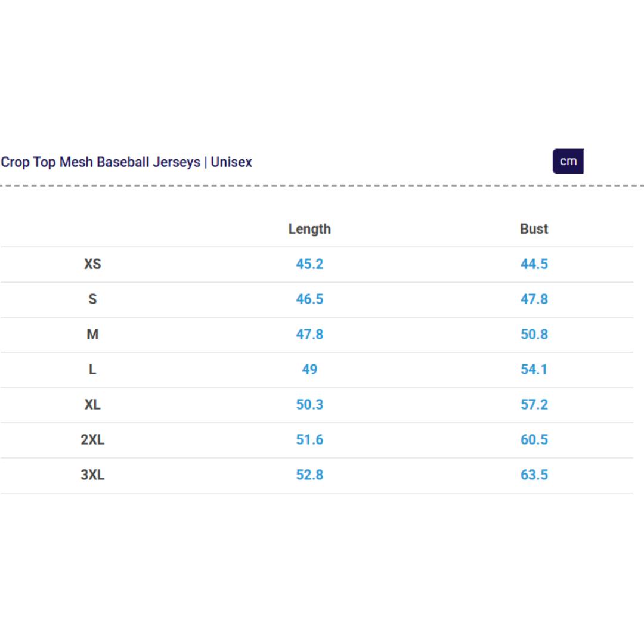The width and height of the screenshot is (644, 644).
Task: Click the 2XL size row label
Action: [x=92, y=440]
